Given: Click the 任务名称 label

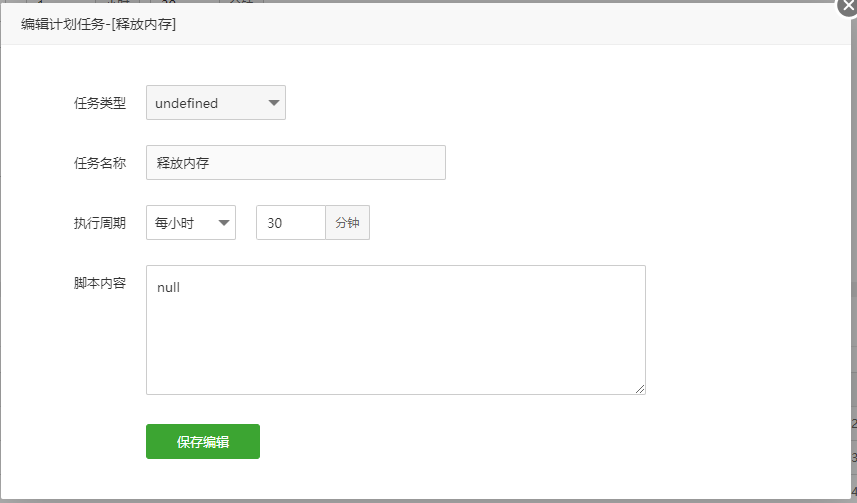Looking at the screenshot, I should coord(100,163).
